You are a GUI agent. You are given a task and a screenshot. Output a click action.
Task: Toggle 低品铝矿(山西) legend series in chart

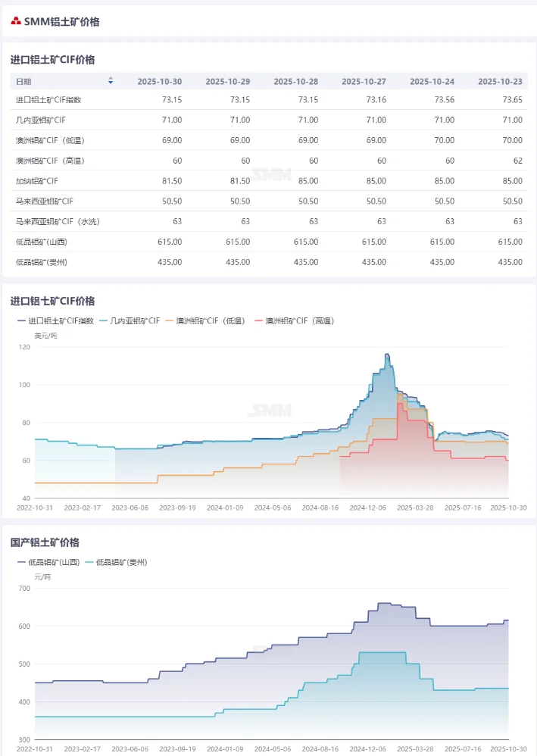click(x=48, y=562)
